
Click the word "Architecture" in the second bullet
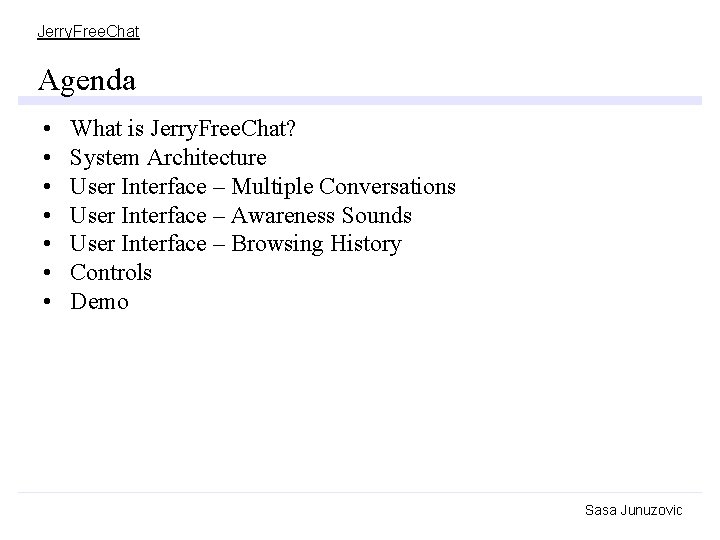[207, 158]
